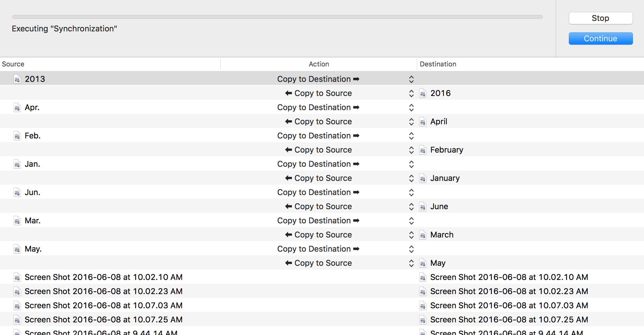
Task: Click the file icon next to Jan.
Action: click(x=17, y=164)
